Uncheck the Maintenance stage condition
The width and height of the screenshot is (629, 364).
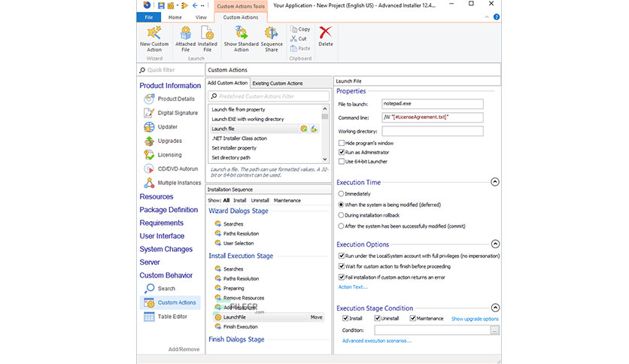point(413,318)
